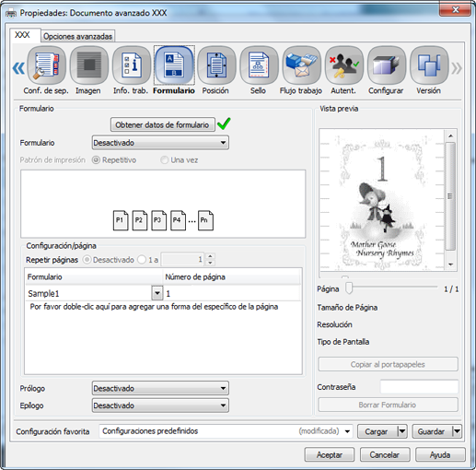This screenshot has width=476, height=470.
Task: Click Obtener datos de formulario button
Action: coord(162,124)
